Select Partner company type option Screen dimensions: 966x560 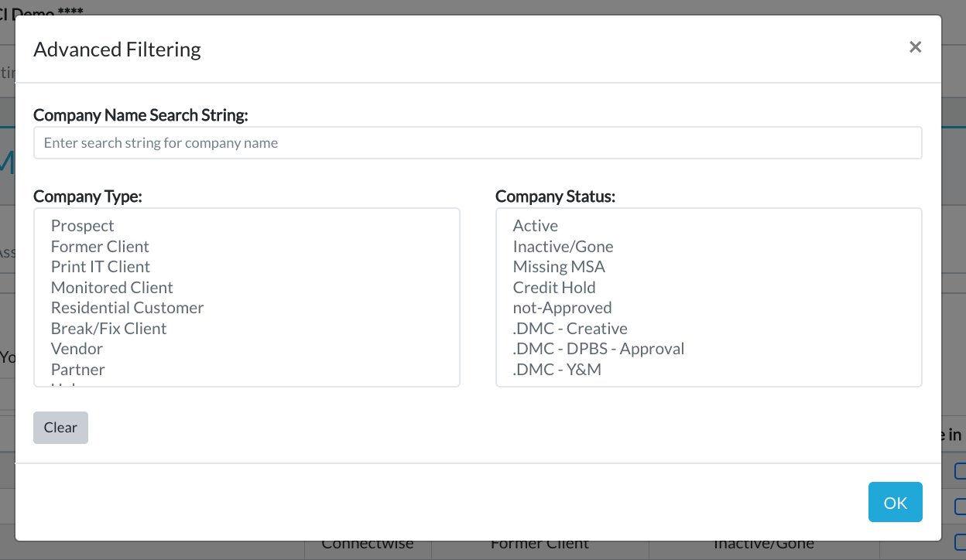tap(78, 370)
